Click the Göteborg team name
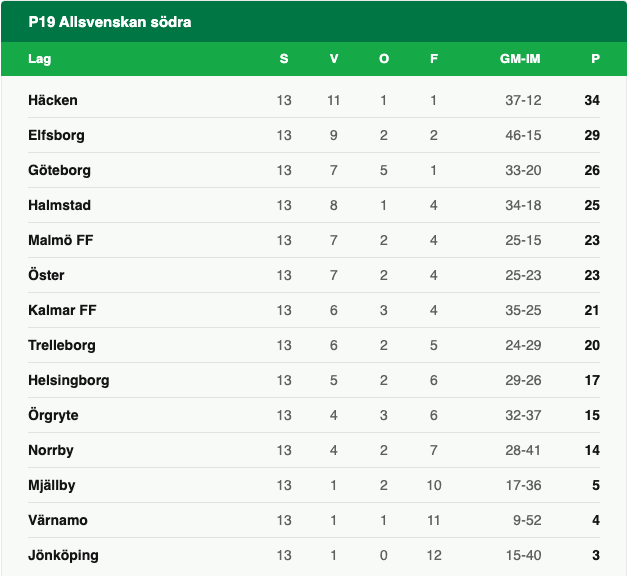The height and width of the screenshot is (576, 627). coord(58,170)
